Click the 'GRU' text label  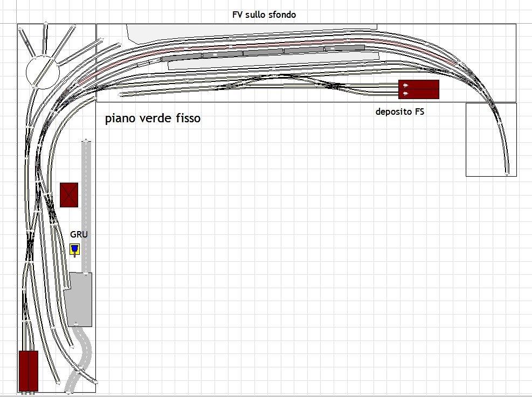79,235
